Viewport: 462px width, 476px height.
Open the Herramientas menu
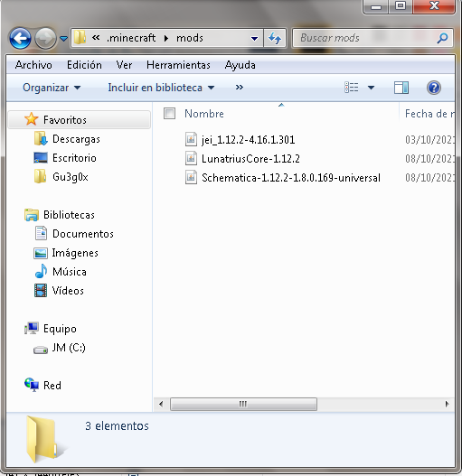click(178, 65)
